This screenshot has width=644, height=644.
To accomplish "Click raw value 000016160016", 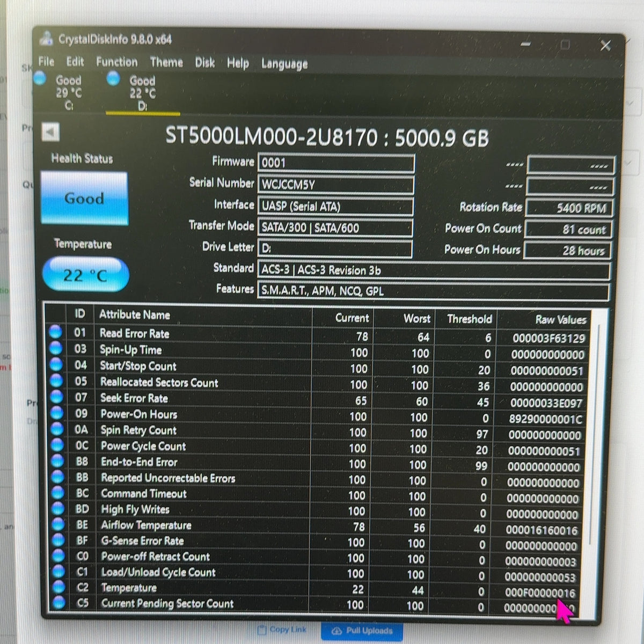I will coord(542,531).
